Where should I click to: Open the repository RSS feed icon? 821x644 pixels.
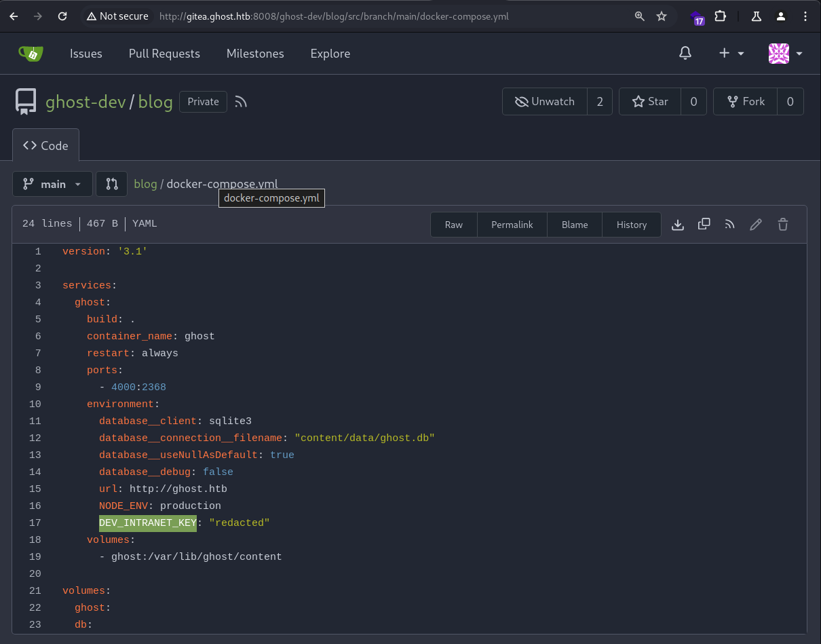pos(241,102)
